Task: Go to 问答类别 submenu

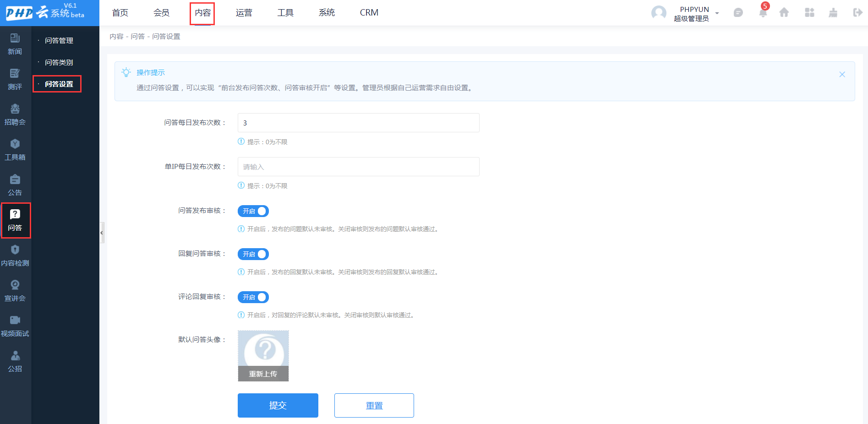Action: tap(59, 62)
